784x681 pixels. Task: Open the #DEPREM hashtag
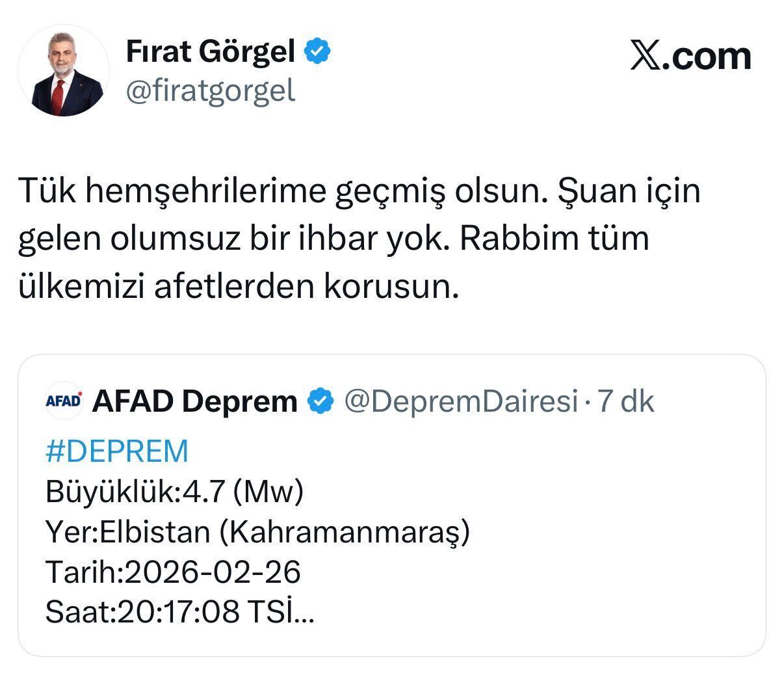117,451
